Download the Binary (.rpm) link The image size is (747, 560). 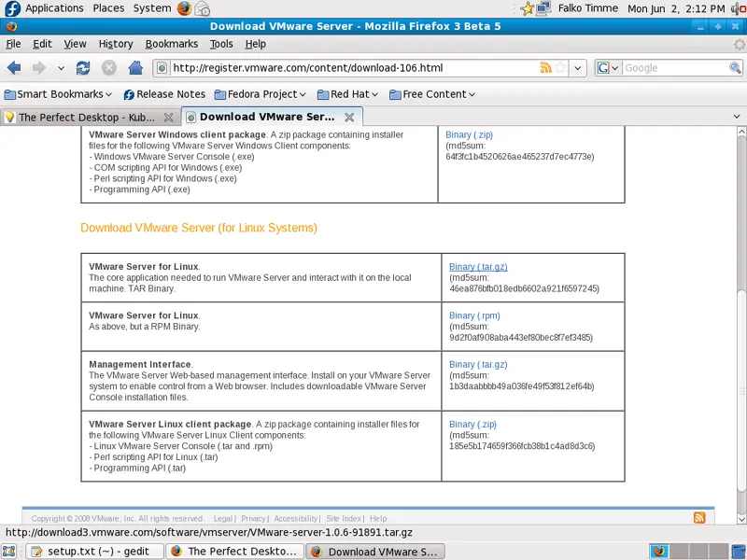click(474, 315)
